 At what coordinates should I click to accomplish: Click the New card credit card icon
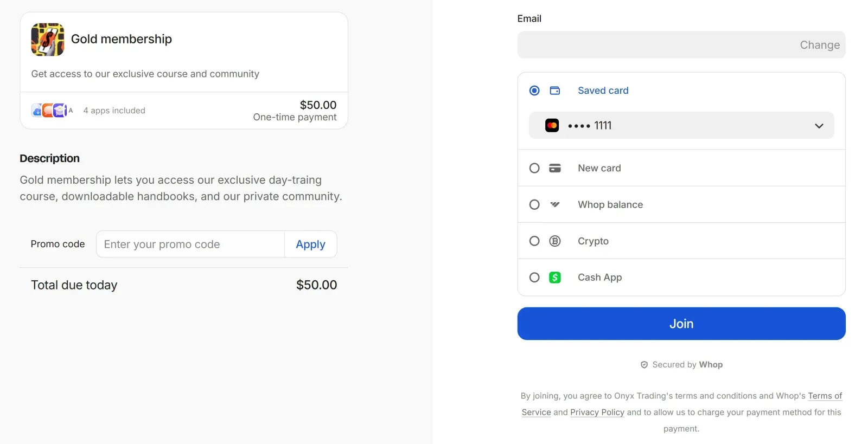[554, 168]
